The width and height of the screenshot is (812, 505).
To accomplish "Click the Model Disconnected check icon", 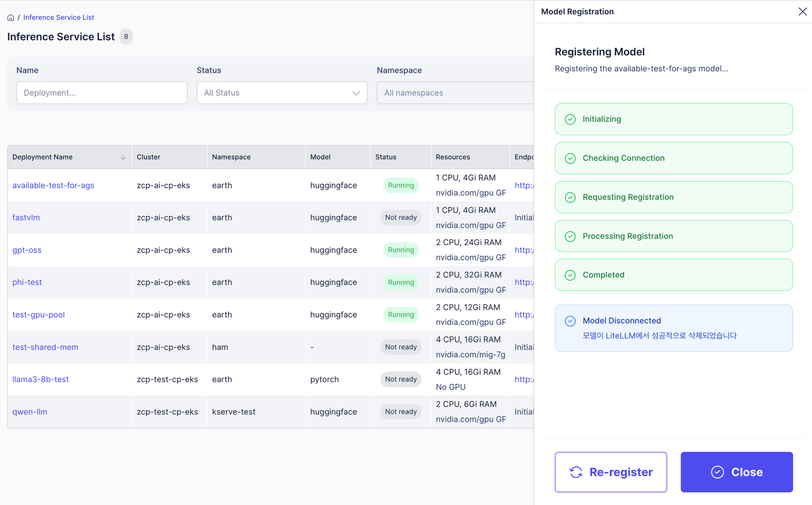I will click(570, 321).
